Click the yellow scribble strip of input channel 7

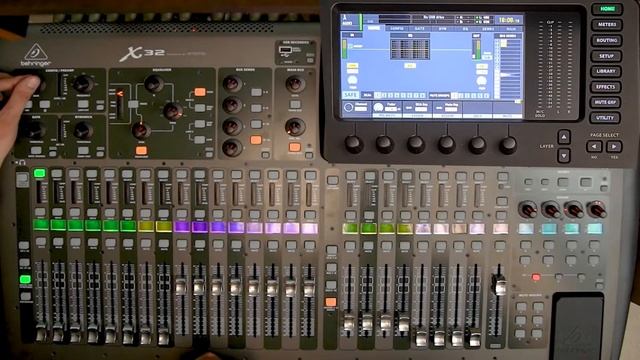tap(146, 226)
